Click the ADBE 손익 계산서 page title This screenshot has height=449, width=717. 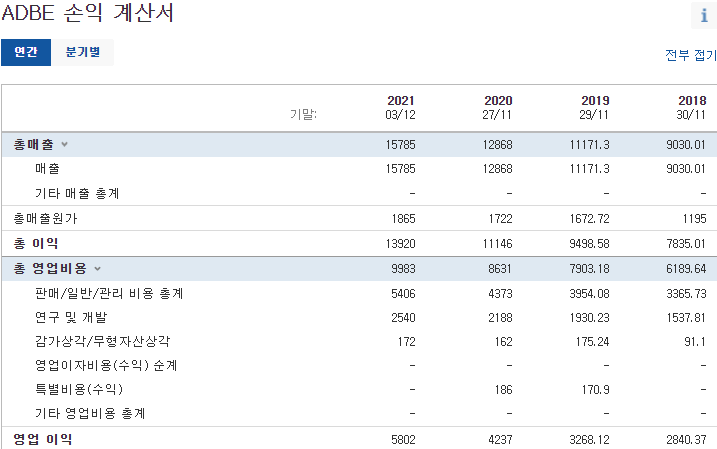(x=87, y=12)
